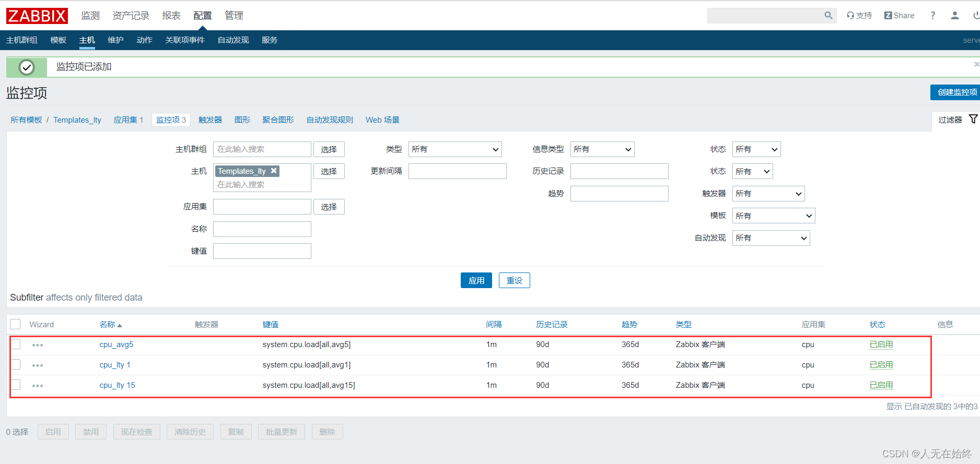Sort by the 键值 column header
This screenshot has height=464, width=980.
(271, 325)
